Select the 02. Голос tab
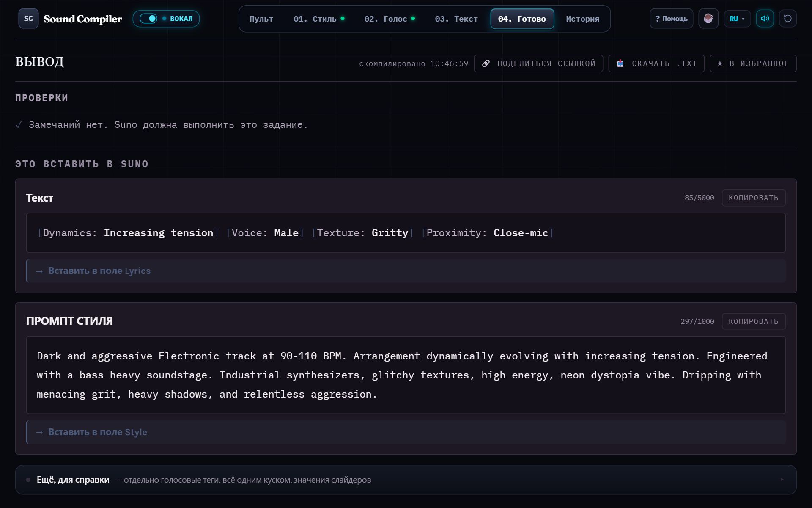The image size is (812, 508). point(390,19)
